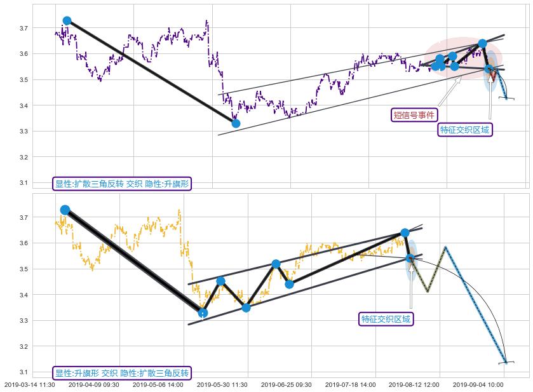
Task: Click label 显性:升旗形 交织 隐性:扩散三角反转
Action: point(122,373)
